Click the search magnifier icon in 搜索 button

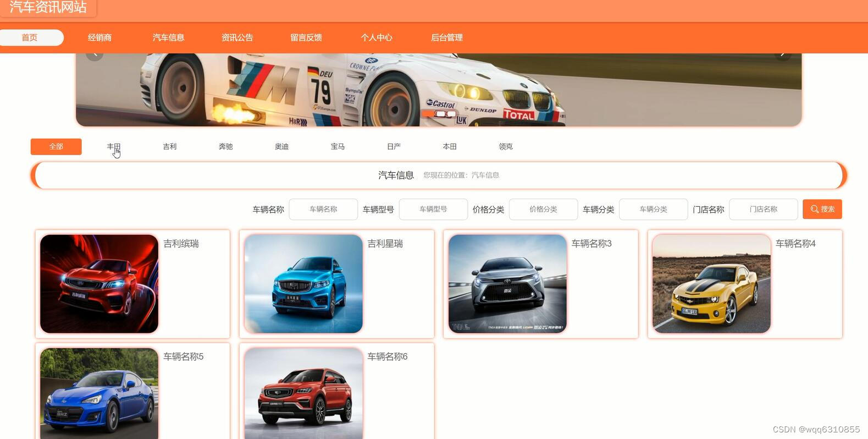(814, 209)
